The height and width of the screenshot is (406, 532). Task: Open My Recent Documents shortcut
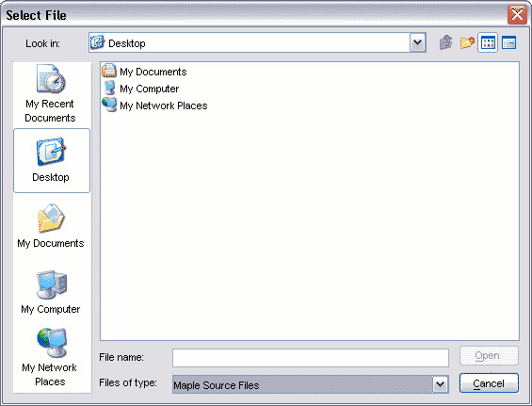click(50, 93)
